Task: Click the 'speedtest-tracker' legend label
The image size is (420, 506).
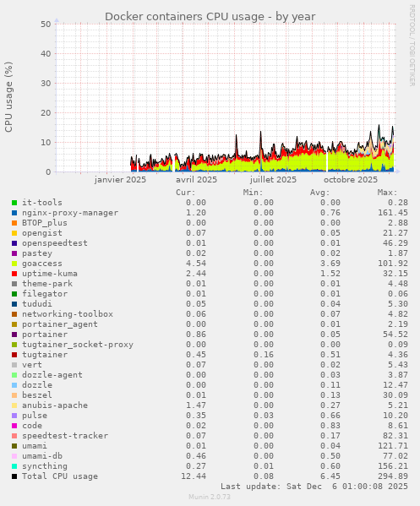Action: 65,436
